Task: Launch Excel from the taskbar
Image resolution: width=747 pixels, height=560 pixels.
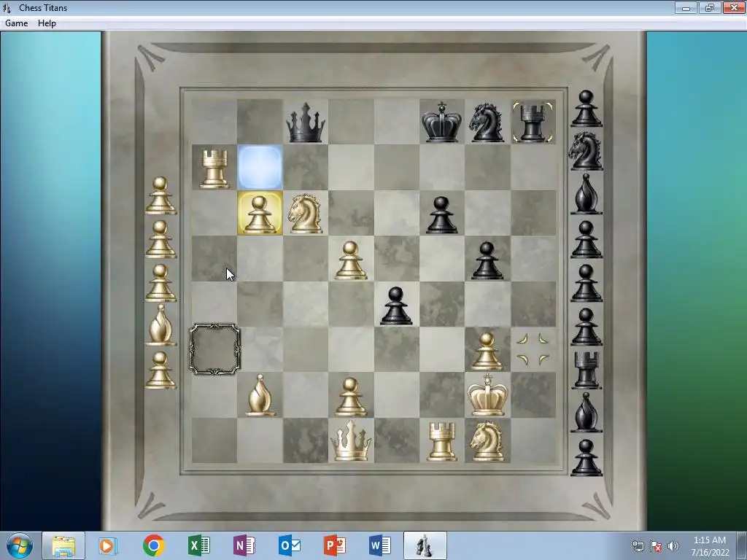Action: (198, 545)
